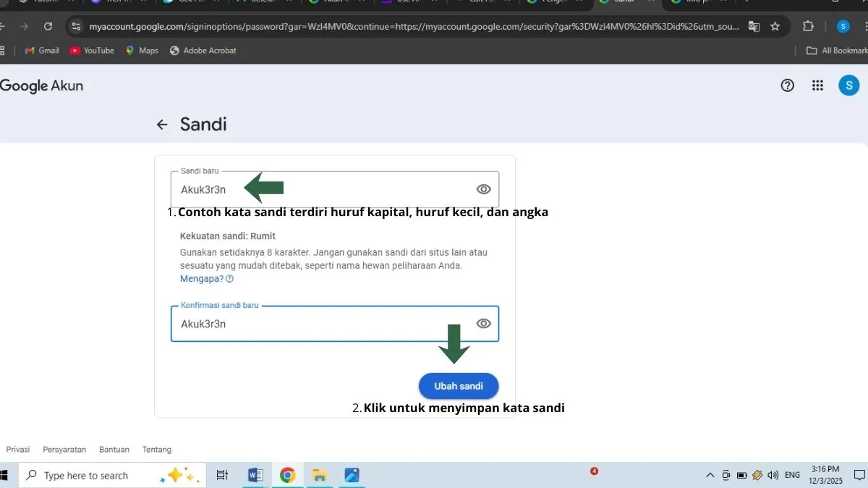This screenshot has height=488, width=868.
Task: Click the translate page icon in address bar
Action: click(x=754, y=27)
